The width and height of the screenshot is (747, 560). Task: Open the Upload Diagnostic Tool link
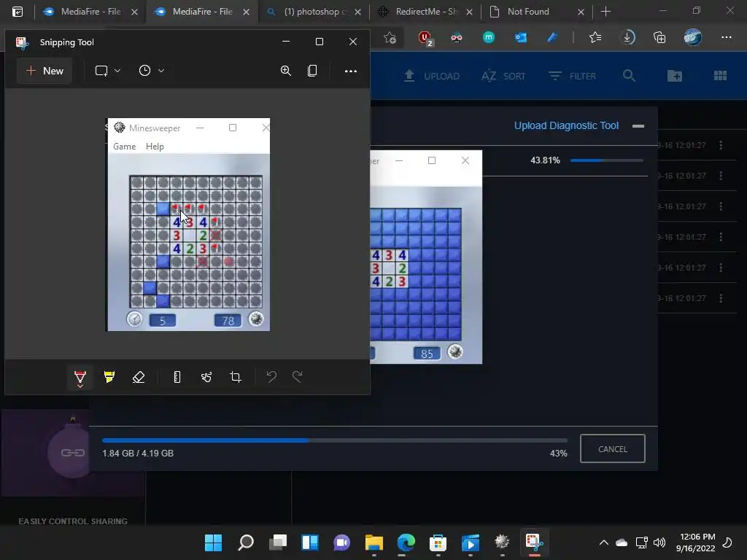(x=566, y=125)
